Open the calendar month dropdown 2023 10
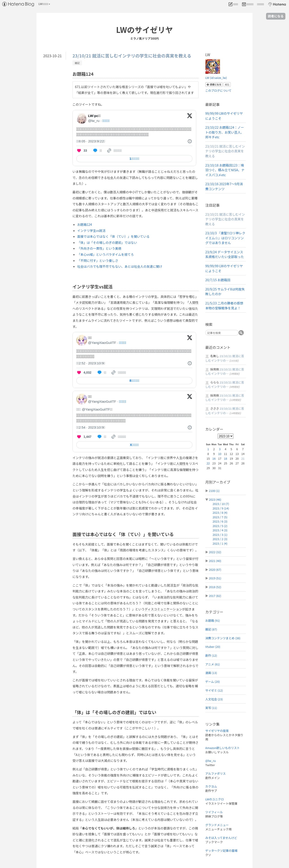This screenshot has width=289, height=868. click(225, 436)
